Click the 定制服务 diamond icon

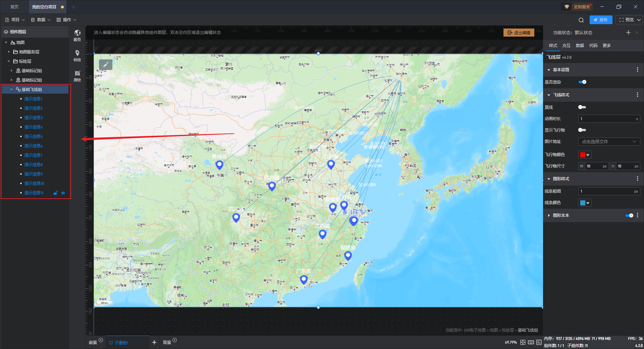tap(567, 7)
